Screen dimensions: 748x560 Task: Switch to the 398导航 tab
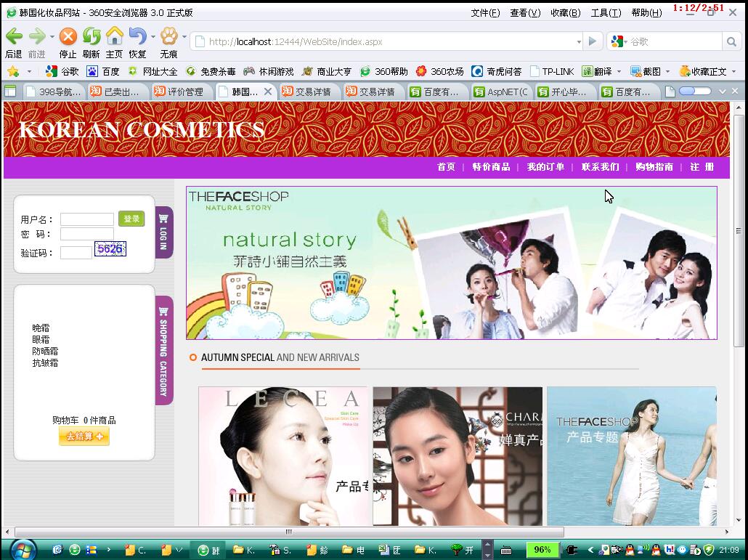click(x=54, y=92)
